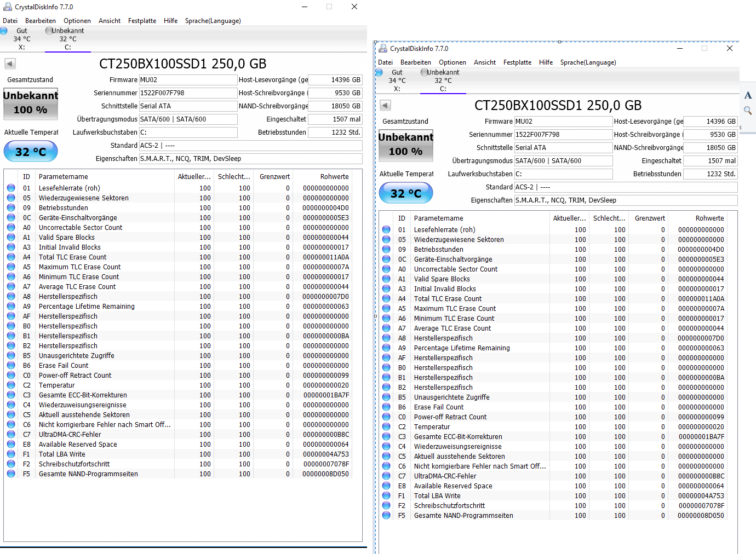This screenshot has width=756, height=554.
Task: Click Eigenschaften field in right window
Action: click(626, 200)
